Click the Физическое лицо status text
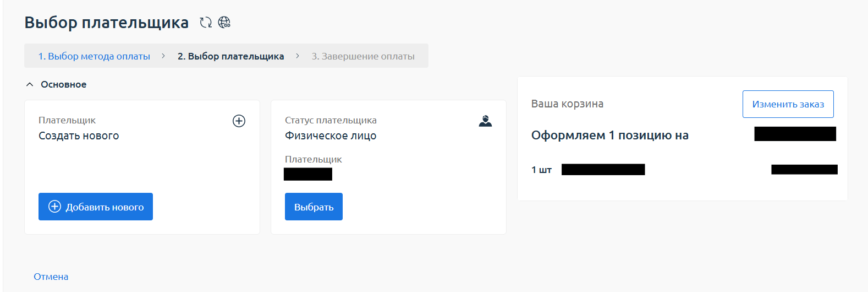 [331, 136]
